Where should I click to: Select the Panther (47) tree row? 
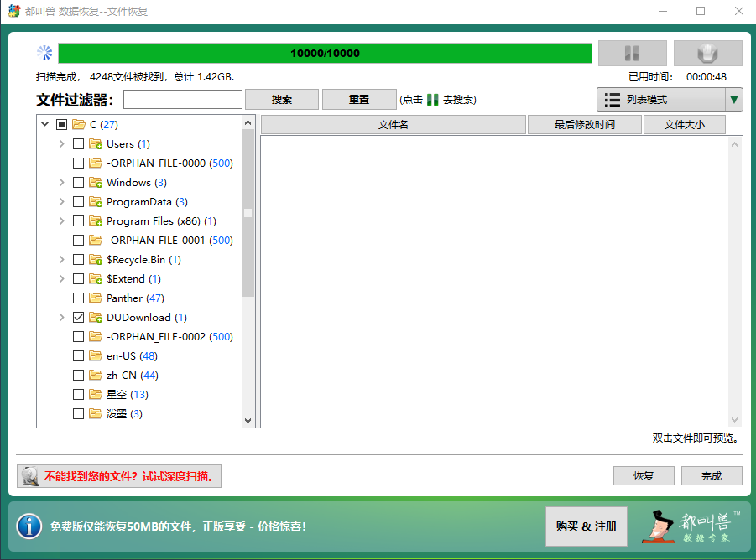(135, 298)
